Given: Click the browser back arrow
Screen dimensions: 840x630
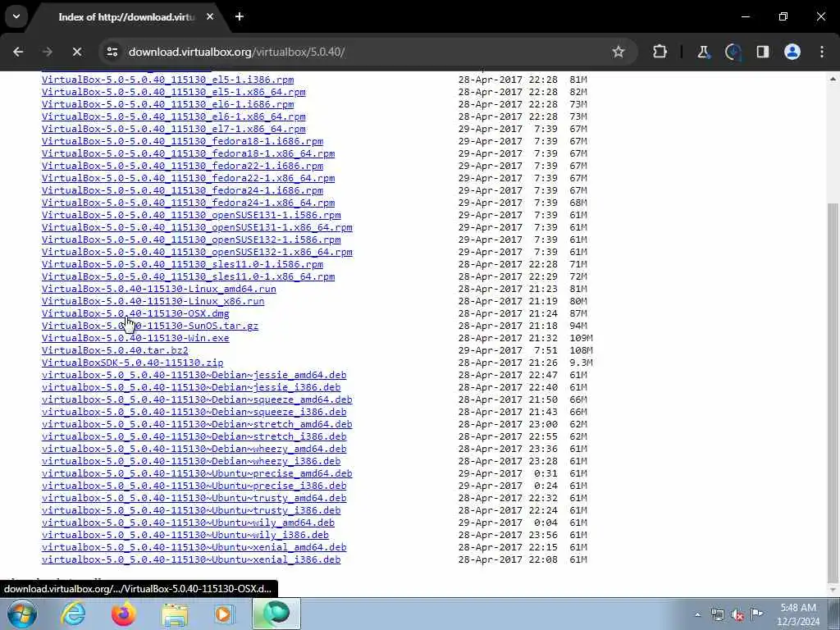Looking at the screenshot, I should (18, 52).
